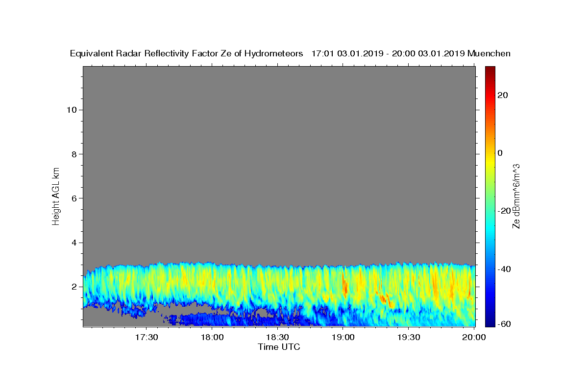Click the dark blue bottom of the colorbar
This screenshot has width=588, height=392.
490,321
